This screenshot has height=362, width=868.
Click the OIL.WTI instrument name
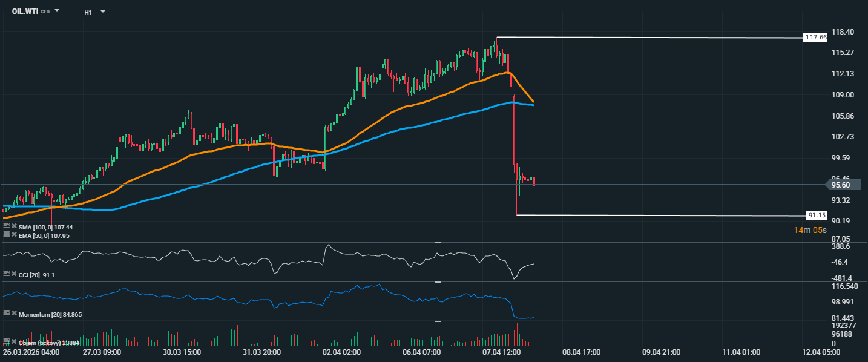[x=25, y=11]
